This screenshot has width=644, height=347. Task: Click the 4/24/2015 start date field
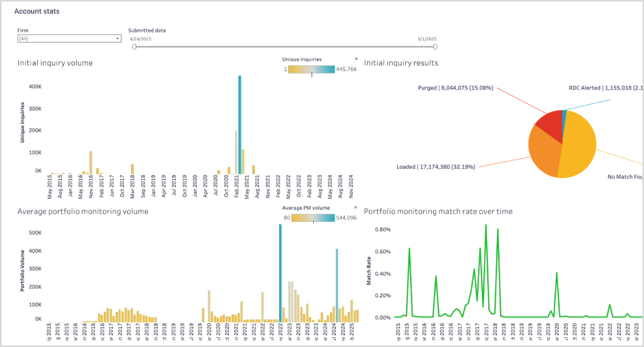(x=141, y=39)
